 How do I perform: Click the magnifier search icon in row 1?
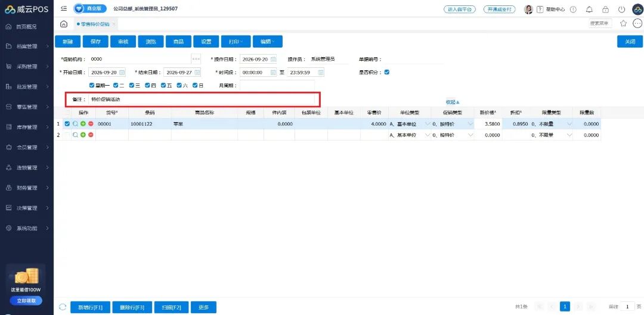[x=75, y=123]
